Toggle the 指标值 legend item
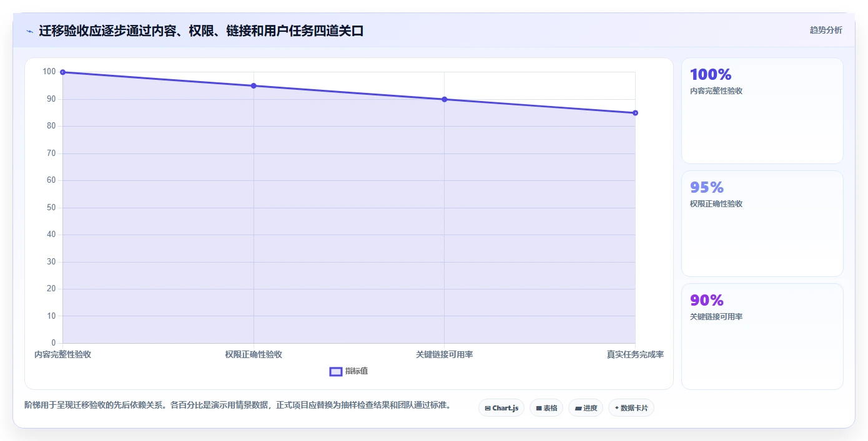Image resolution: width=868 pixels, height=441 pixels. pos(348,371)
